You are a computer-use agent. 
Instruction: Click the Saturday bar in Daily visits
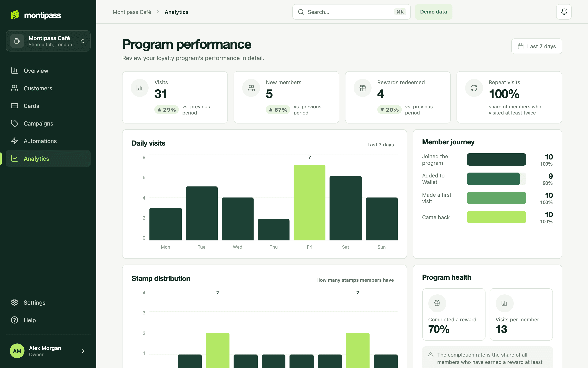345,208
